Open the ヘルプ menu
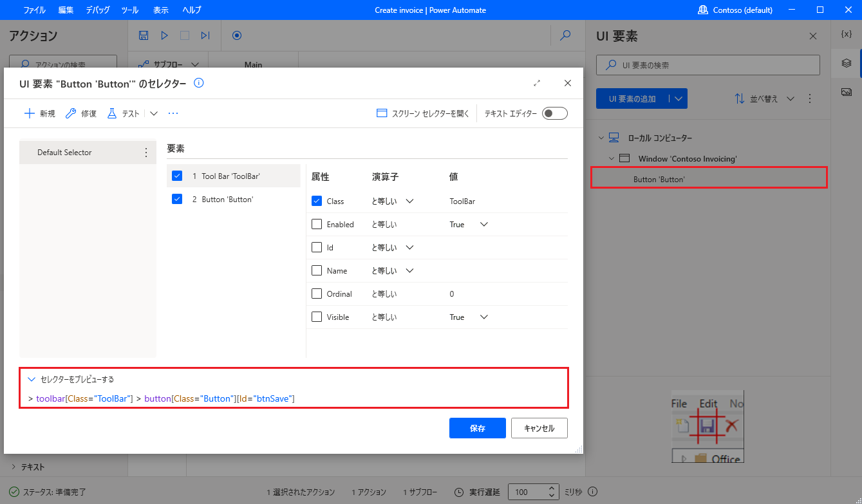 [191, 10]
